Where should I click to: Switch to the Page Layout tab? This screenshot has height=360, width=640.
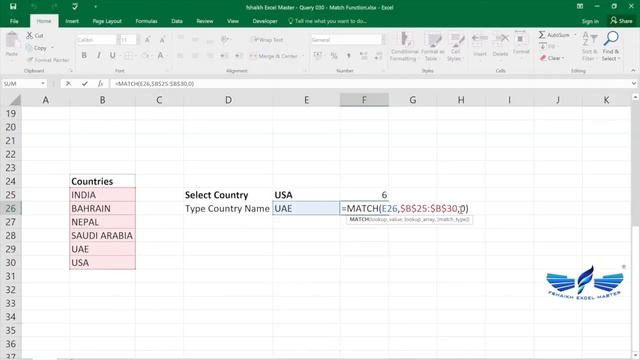tap(107, 21)
